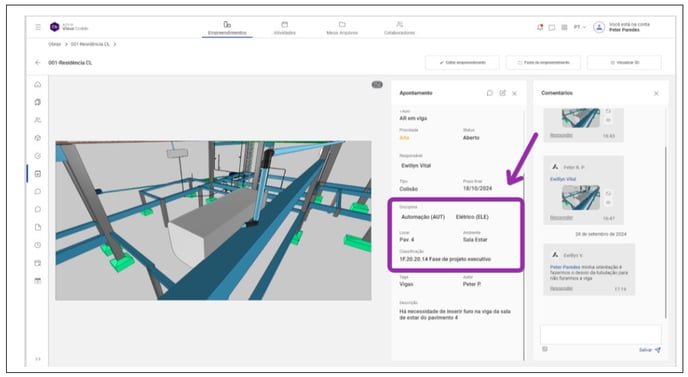Image resolution: width=688 pixels, height=377 pixels.
Task: Open the Atividades tab
Action: tap(284, 28)
